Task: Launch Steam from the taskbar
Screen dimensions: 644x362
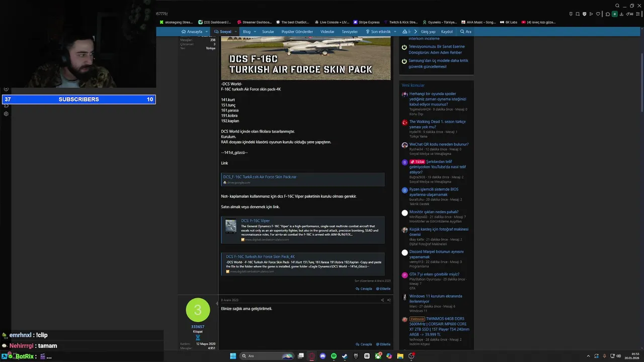Action: 345,356
